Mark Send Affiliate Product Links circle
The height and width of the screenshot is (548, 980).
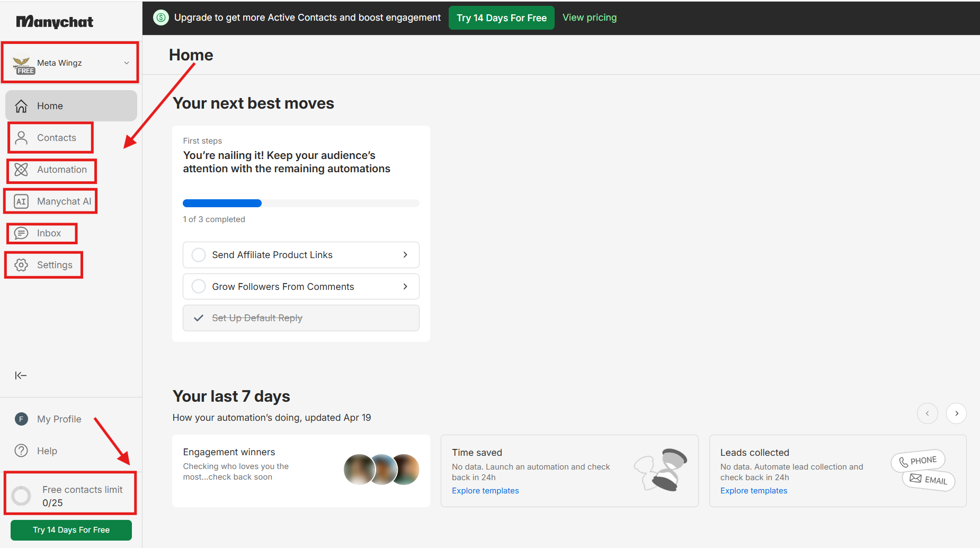(x=199, y=255)
